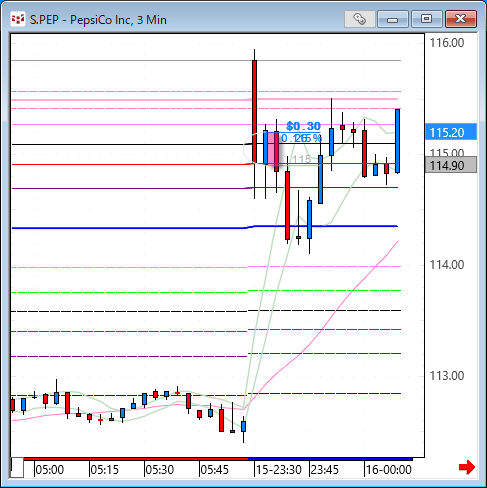Click the last blue candle on the right

pyautogui.click(x=397, y=141)
